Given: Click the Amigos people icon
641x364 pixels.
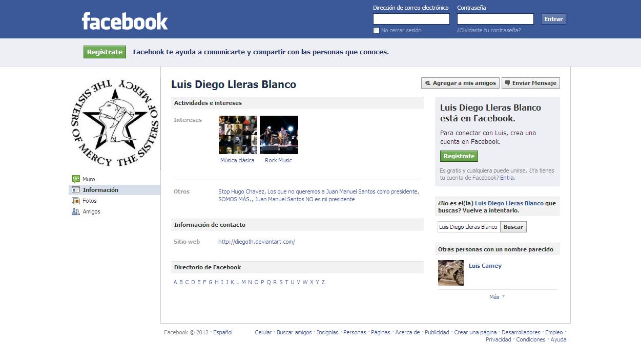Looking at the screenshot, I should [76, 211].
